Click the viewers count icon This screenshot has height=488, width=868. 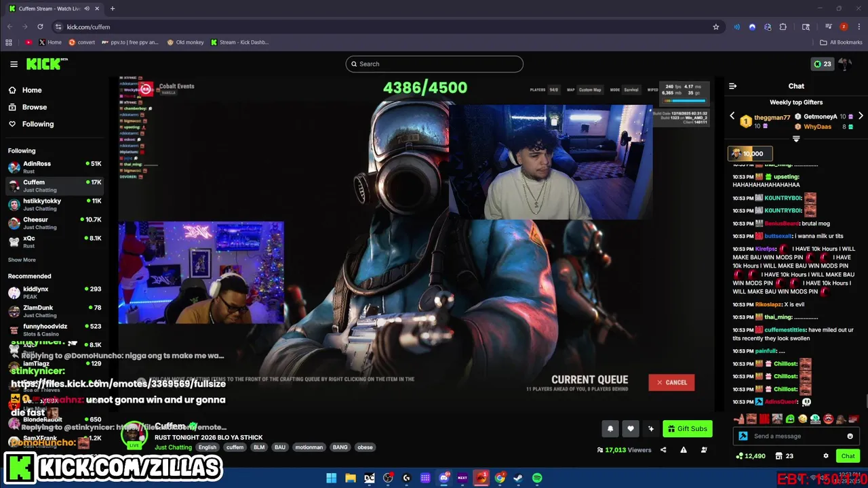600,450
